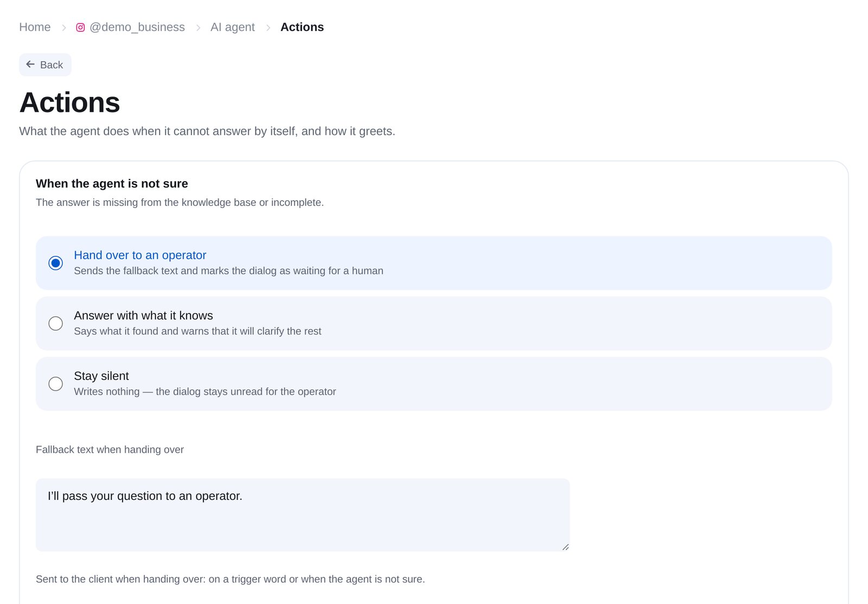Select the Stay silent radio button

(55, 384)
